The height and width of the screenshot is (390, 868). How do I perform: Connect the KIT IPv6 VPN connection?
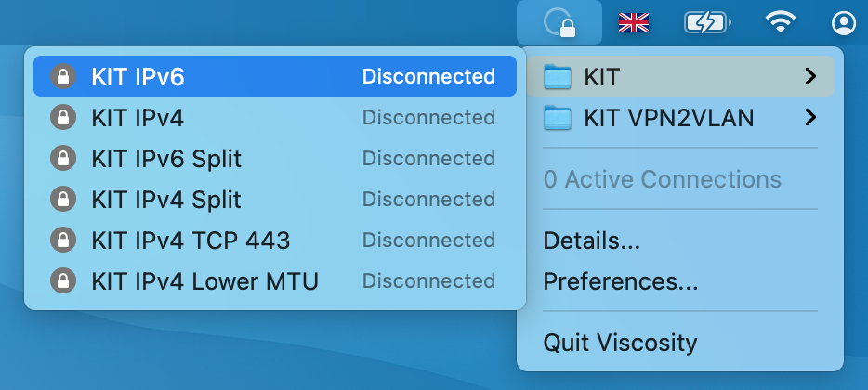[x=138, y=77]
